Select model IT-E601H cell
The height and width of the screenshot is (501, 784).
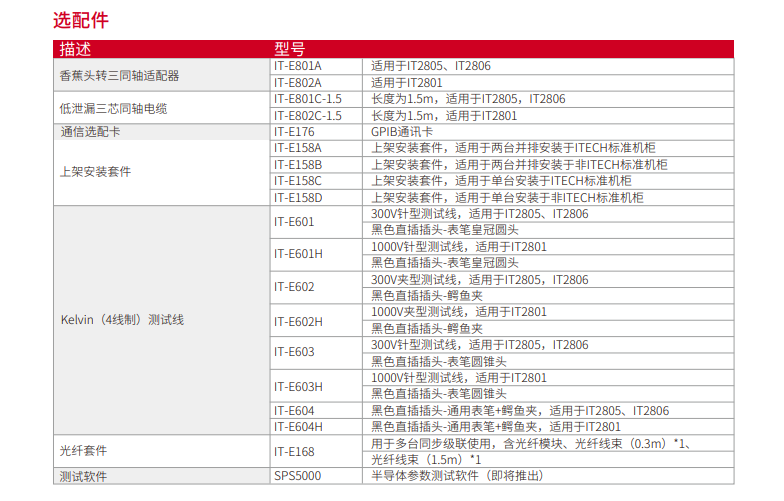point(316,254)
